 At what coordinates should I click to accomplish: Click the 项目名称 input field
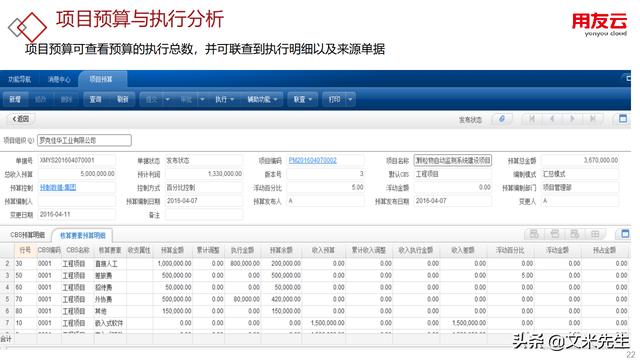(453, 160)
